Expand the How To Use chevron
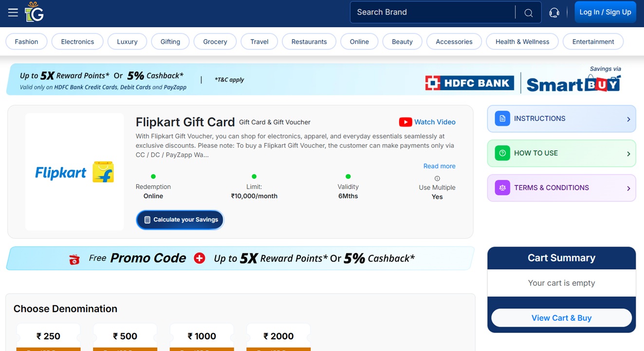The width and height of the screenshot is (644, 351). [x=628, y=154]
